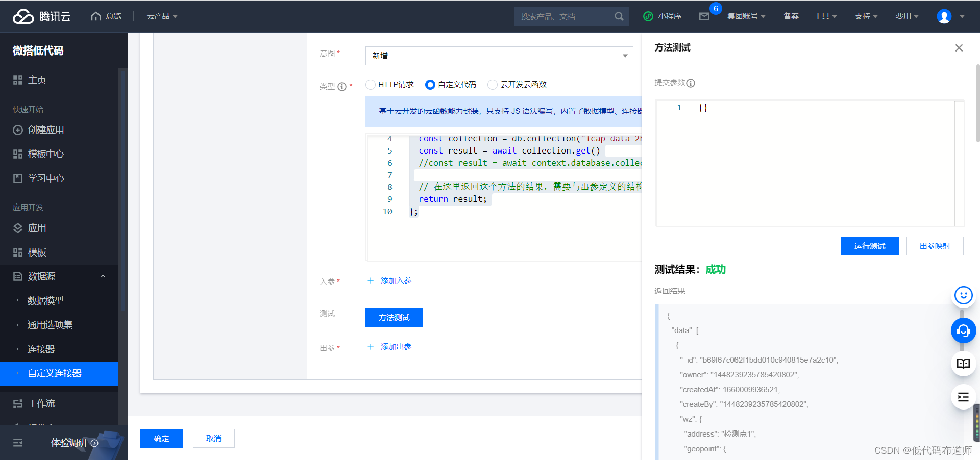Screen dimensions: 980x460
Task: Click the 取消 button
Action: coord(214,439)
